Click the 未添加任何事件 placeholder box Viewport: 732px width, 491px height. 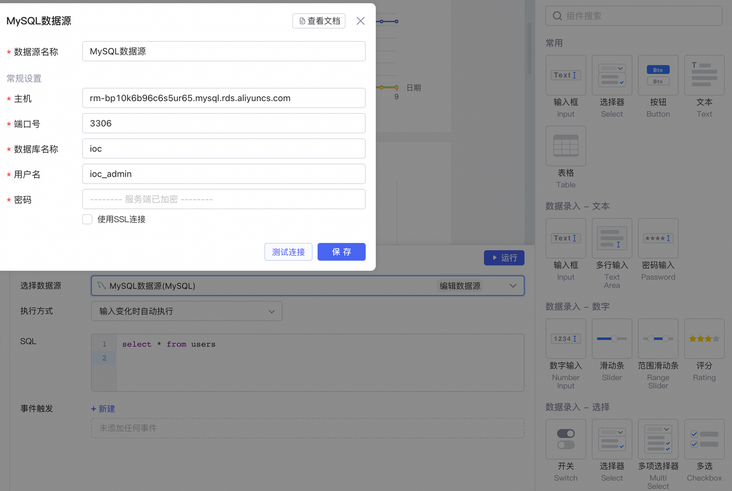point(308,428)
